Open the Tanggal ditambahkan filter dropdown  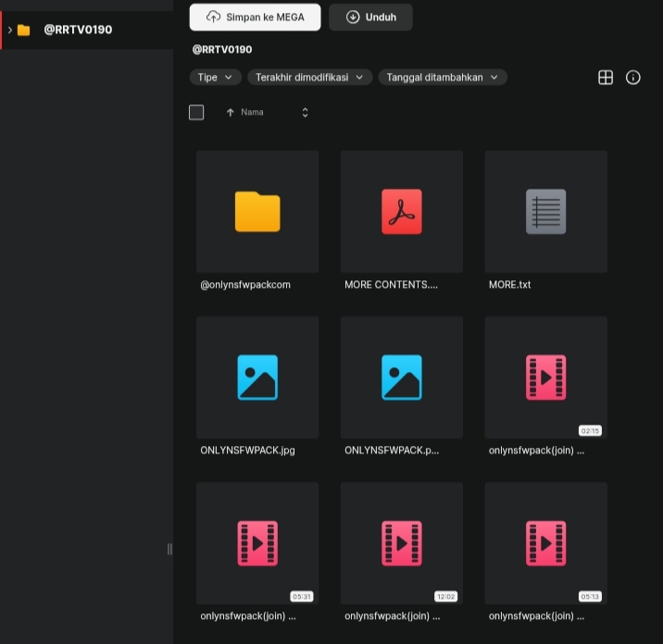coord(443,78)
